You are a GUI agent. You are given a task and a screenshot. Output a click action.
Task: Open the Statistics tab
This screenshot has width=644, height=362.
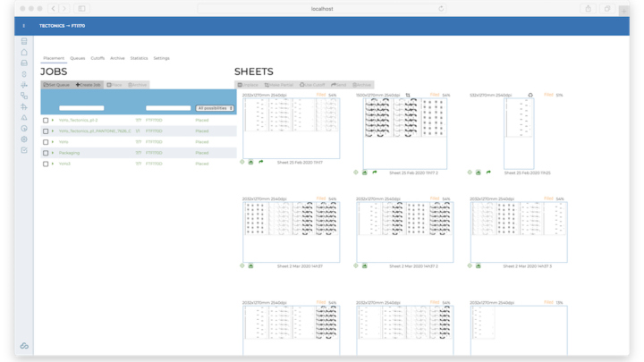pos(139,58)
